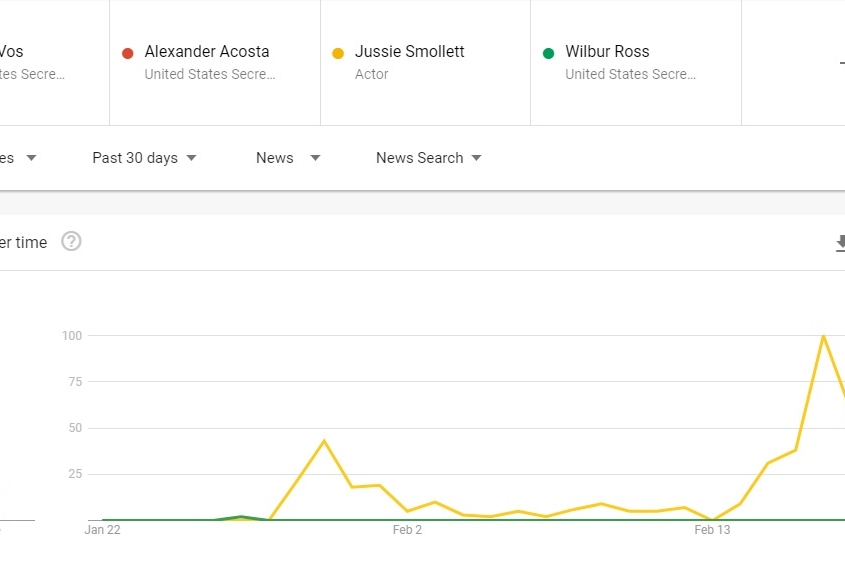Viewport: 845px width, 561px height.
Task: Expand the partially visible region dropdown arrow
Action: (31, 158)
